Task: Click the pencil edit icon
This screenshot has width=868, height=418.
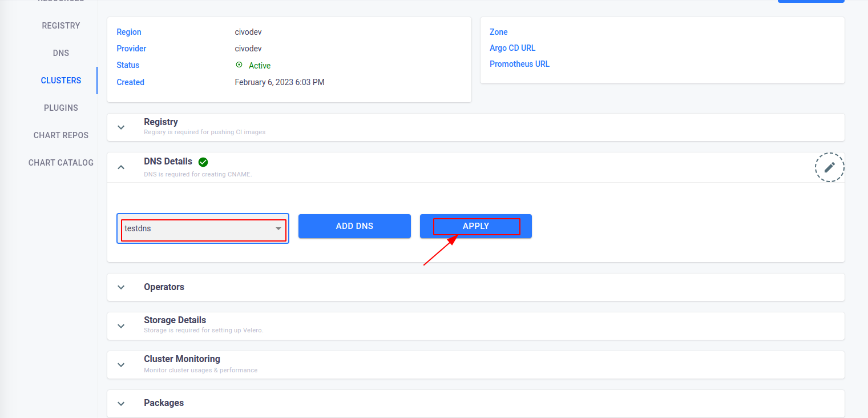Action: [829, 167]
